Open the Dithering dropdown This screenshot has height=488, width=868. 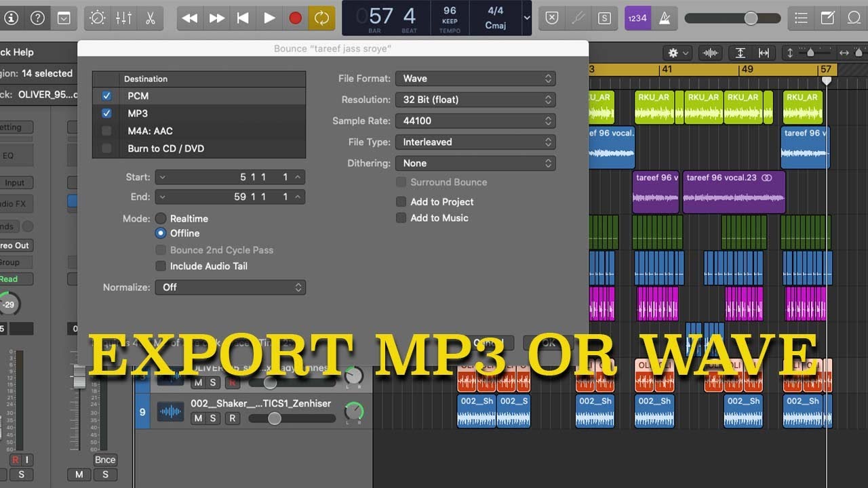point(475,163)
